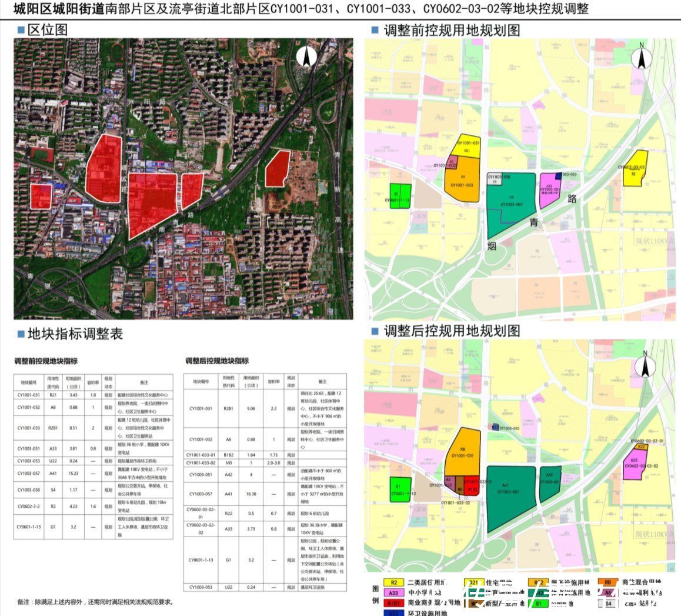The width and height of the screenshot is (681, 616).
Task: Click the yellow CY0602-03-02 parcel on the before map
Action: [635, 169]
